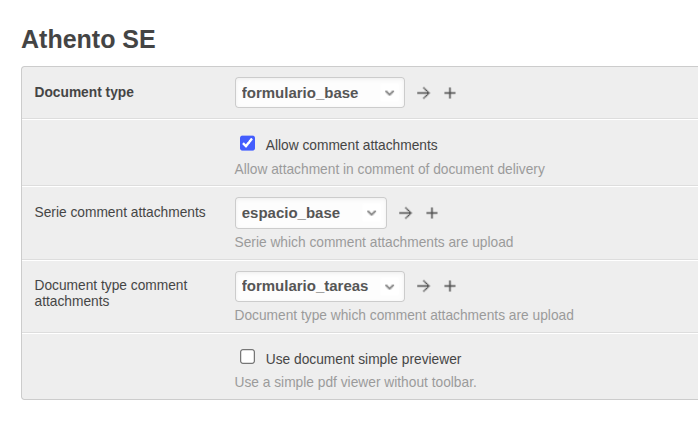Image resolution: width=698 pixels, height=441 pixels.
Task: Click the 'Document type' field label
Action: click(84, 92)
